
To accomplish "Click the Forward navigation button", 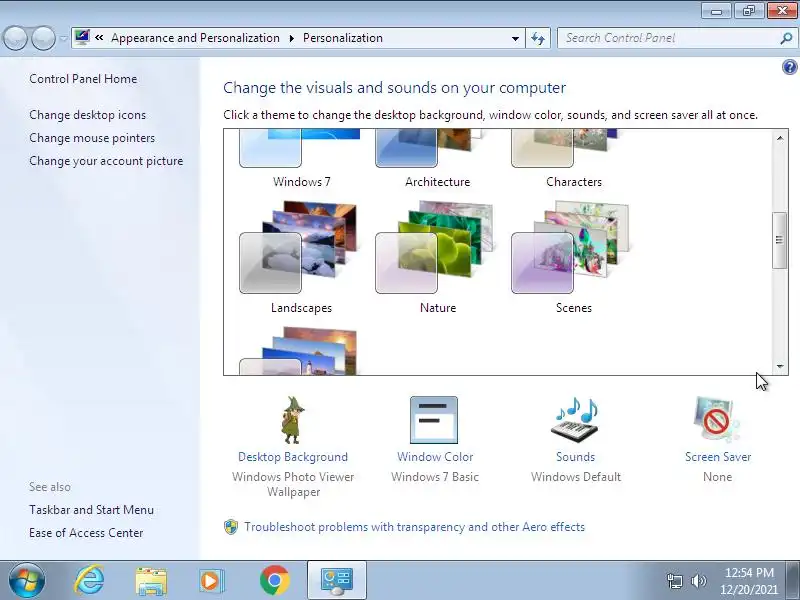I will click(x=43, y=38).
